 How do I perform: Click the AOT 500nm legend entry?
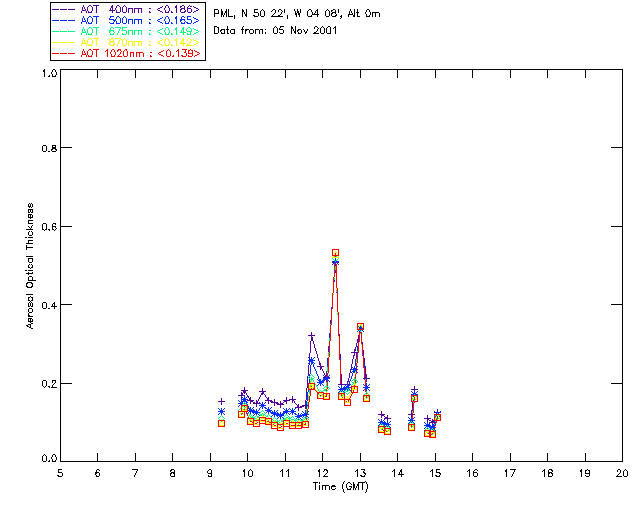coord(126,20)
